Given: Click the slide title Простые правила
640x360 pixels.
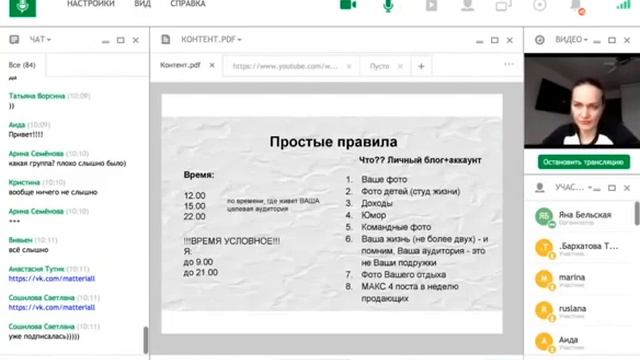Looking at the screenshot, I should [x=333, y=142].
